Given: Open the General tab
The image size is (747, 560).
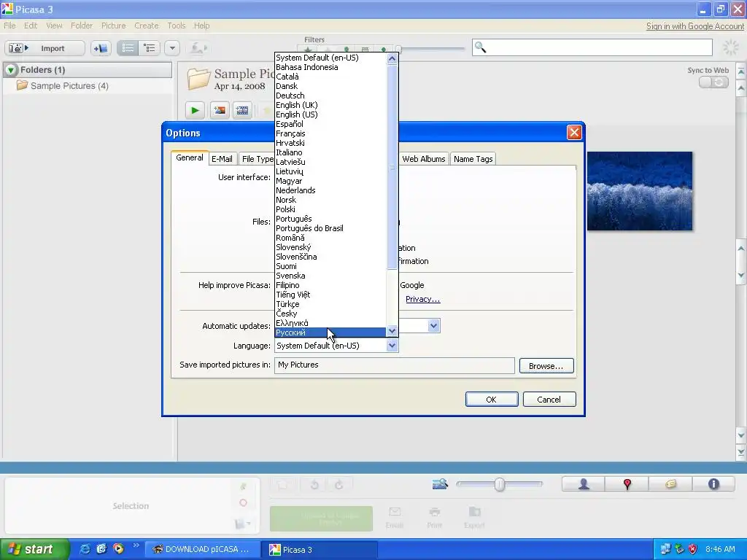Looking at the screenshot, I should tap(190, 157).
